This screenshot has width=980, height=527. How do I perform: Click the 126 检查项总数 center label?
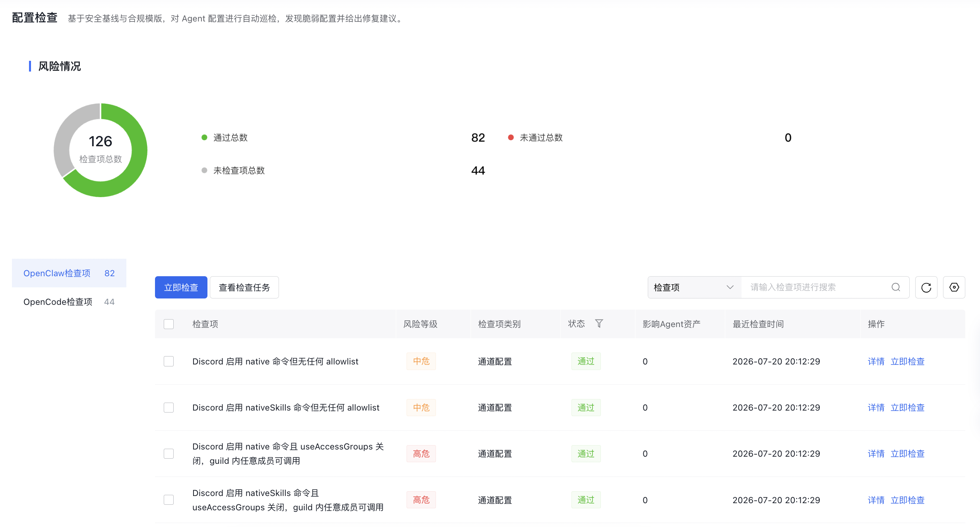point(101,149)
